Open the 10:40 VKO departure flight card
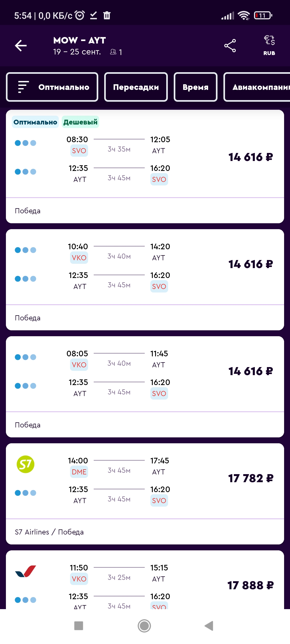The image size is (290, 644). click(x=145, y=280)
